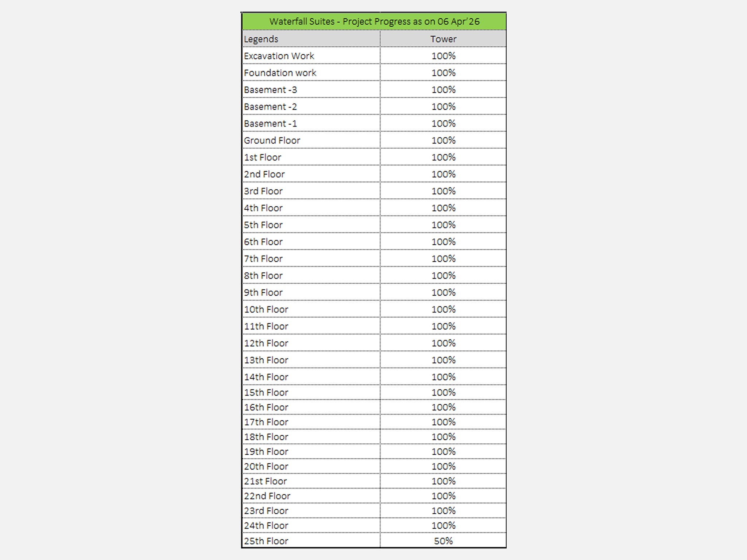Viewport: 747px width, 560px height.
Task: Select the 100% value beside Excavation Work
Action: 443,56
